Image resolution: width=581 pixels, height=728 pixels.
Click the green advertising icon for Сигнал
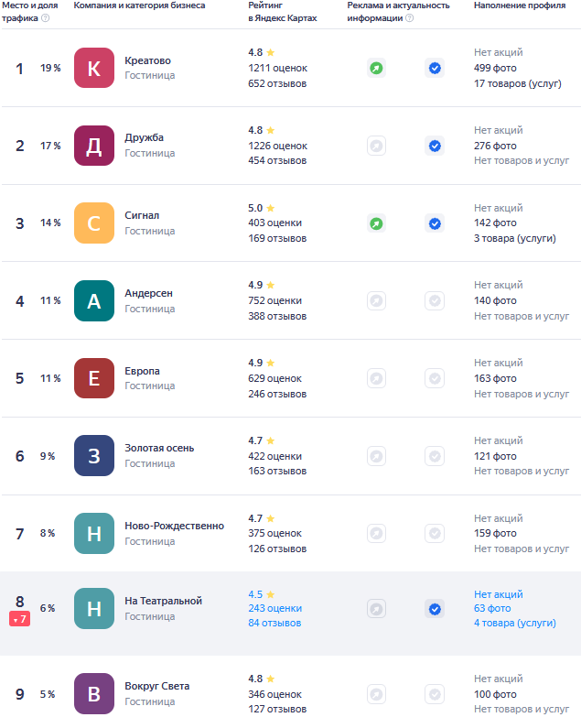(x=376, y=223)
